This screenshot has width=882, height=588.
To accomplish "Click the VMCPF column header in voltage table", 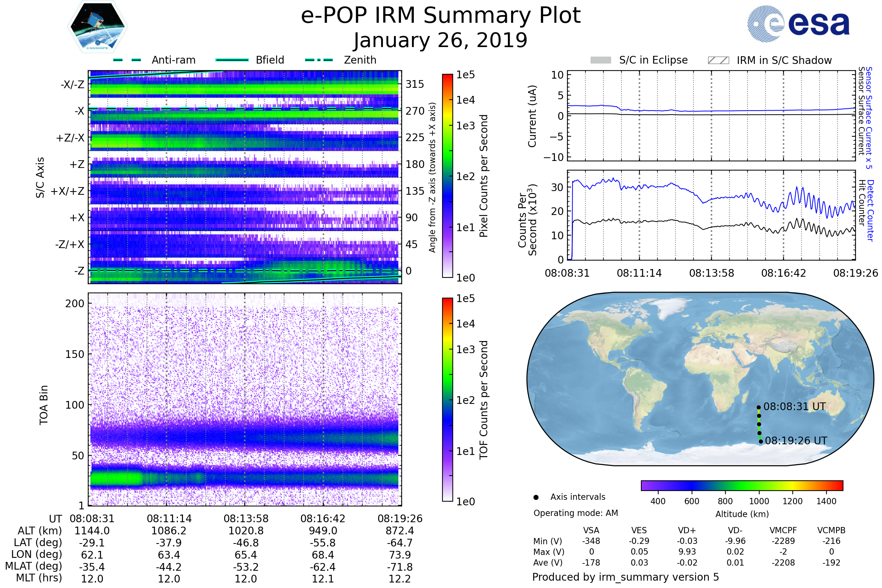I will click(783, 530).
